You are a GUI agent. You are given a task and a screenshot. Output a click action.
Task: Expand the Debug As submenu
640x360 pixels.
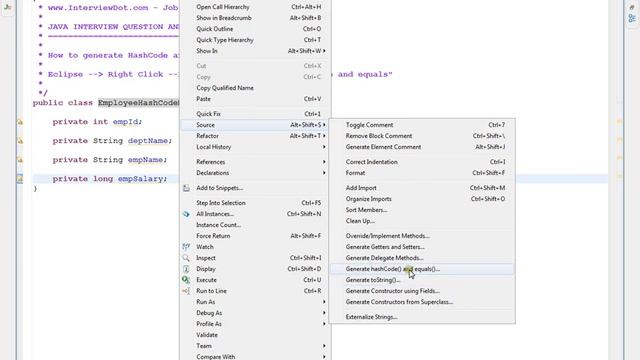324,313
